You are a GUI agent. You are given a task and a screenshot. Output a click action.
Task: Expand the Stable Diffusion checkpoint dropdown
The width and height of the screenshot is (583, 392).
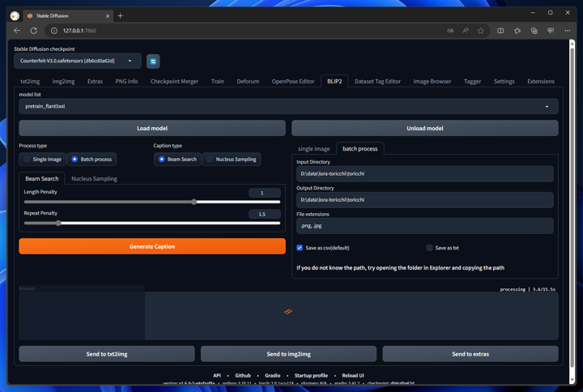coord(78,61)
